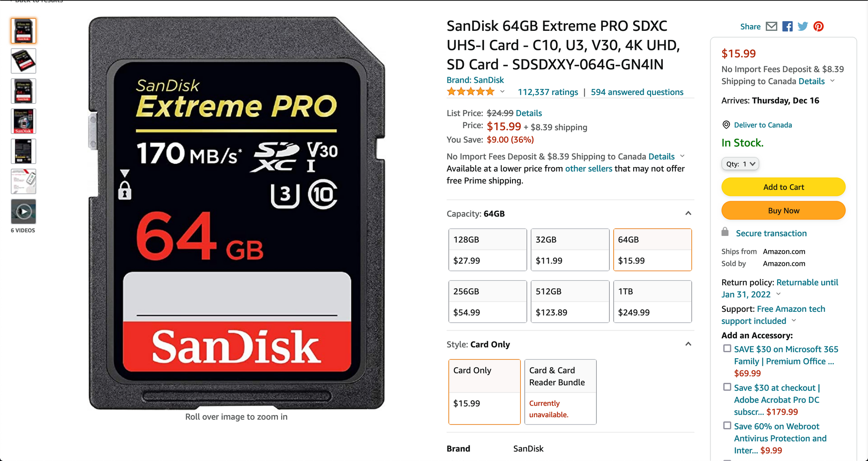Share product via email envelope icon
This screenshot has height=461, width=868.
pos(771,26)
